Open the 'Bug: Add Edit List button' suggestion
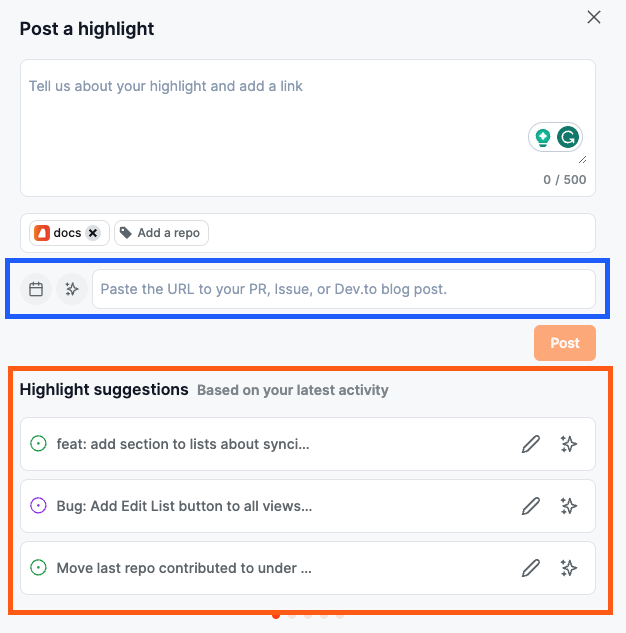The image size is (626, 633). (184, 506)
